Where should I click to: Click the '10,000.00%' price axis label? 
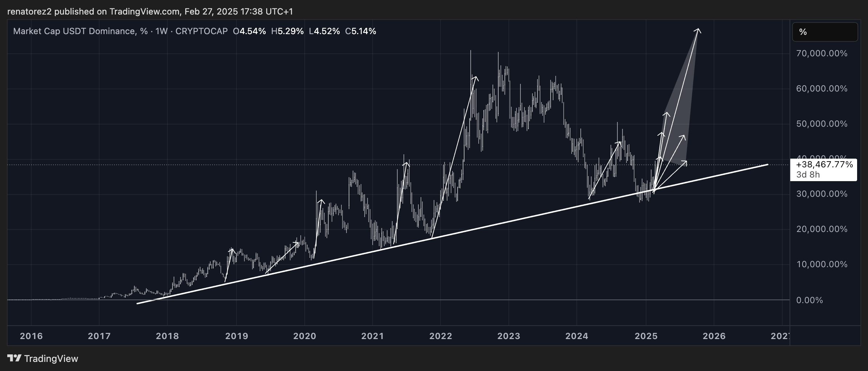pos(822,264)
